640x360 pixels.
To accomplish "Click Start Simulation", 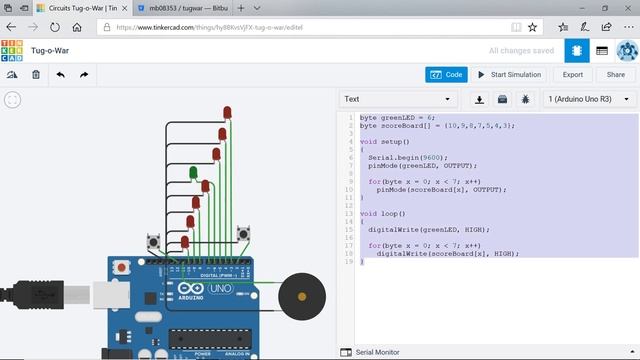I will pos(509,75).
